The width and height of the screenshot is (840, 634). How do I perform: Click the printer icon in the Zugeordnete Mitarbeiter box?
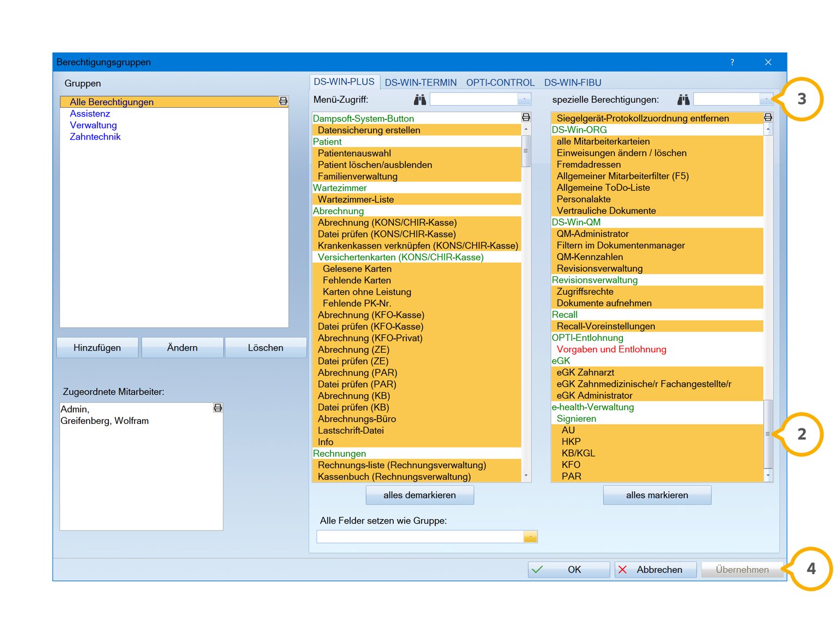click(x=218, y=408)
